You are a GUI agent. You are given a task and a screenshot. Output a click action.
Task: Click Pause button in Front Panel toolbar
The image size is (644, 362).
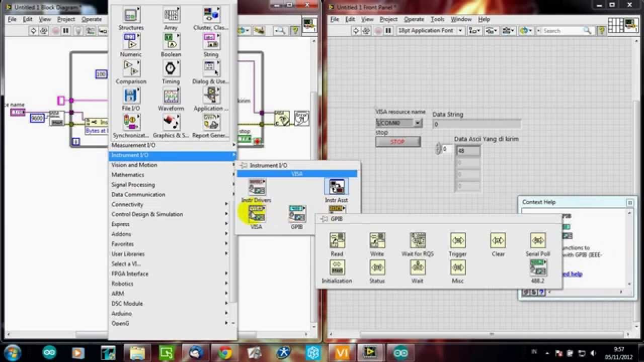coord(388,31)
